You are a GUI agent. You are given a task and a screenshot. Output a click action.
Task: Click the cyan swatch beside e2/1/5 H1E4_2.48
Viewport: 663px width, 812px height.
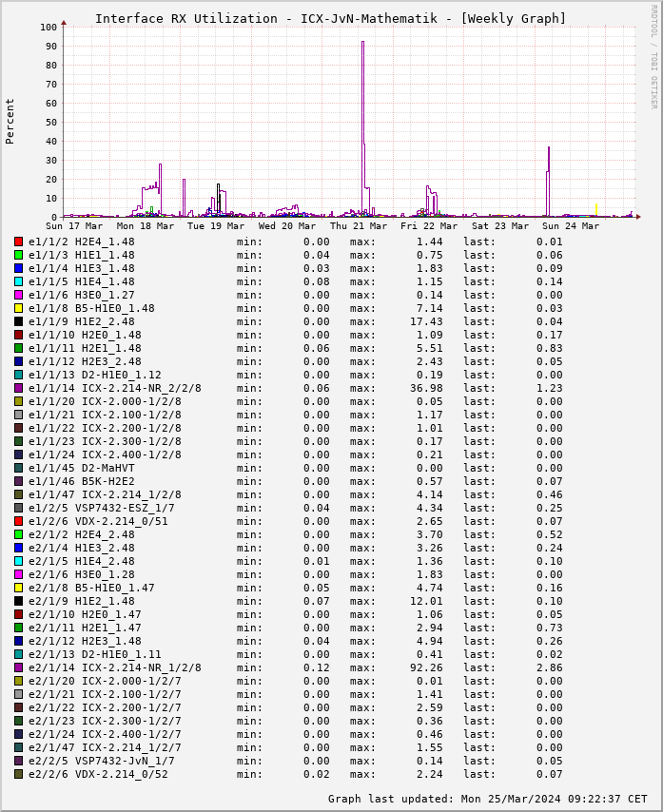pos(18,561)
